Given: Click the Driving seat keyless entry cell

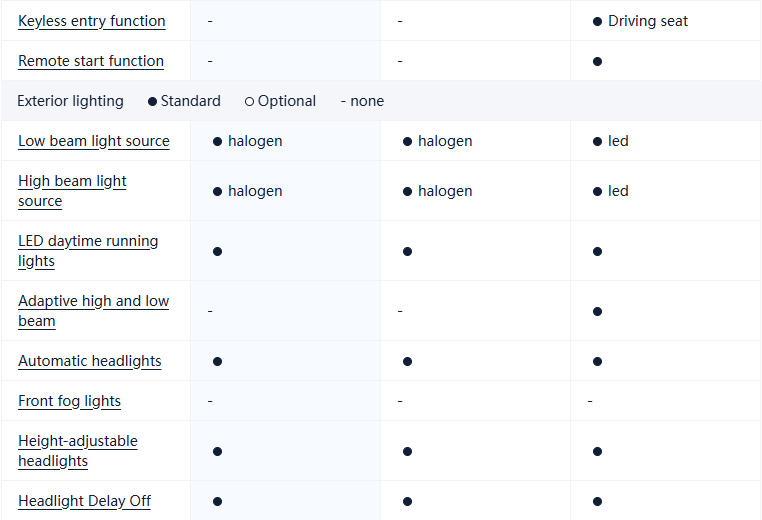Looking at the screenshot, I should (647, 21).
